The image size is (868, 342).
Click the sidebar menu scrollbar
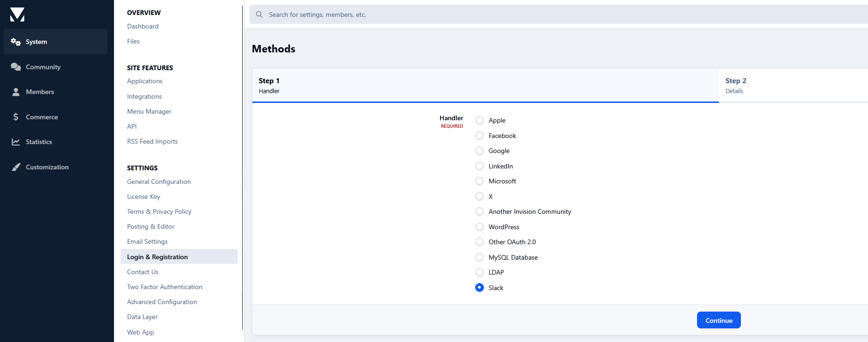[242, 167]
